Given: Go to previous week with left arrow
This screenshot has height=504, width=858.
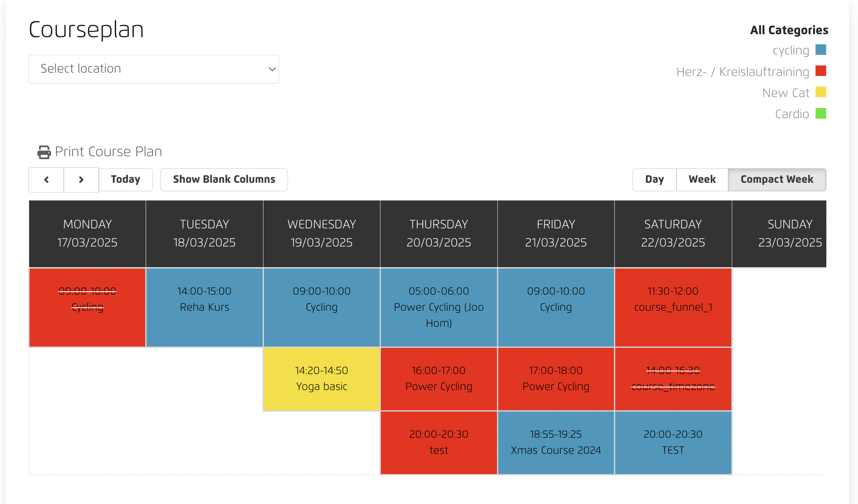Looking at the screenshot, I should [x=46, y=180].
